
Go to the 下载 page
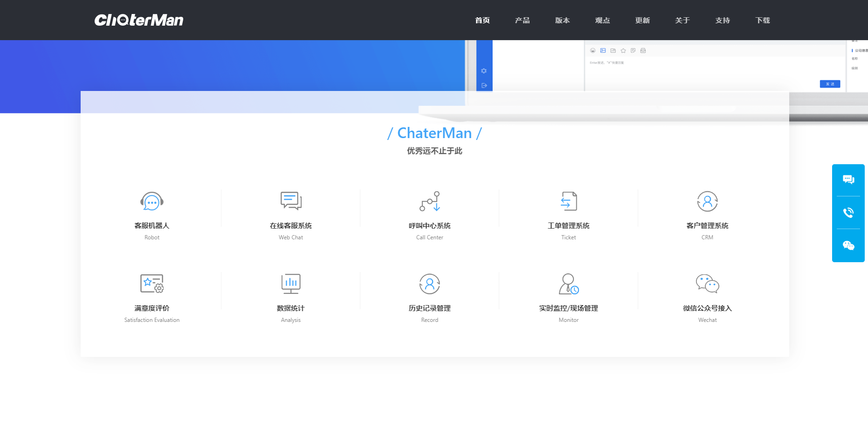763,20
